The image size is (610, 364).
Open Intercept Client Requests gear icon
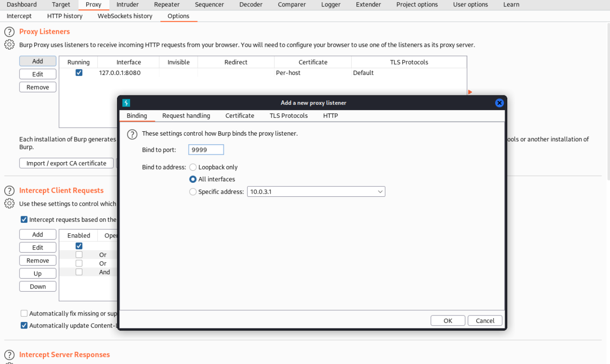(9, 203)
